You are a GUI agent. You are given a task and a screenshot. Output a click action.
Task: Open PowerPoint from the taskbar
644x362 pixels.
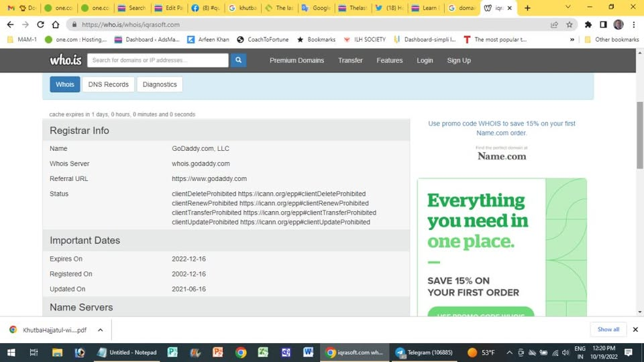217,353
